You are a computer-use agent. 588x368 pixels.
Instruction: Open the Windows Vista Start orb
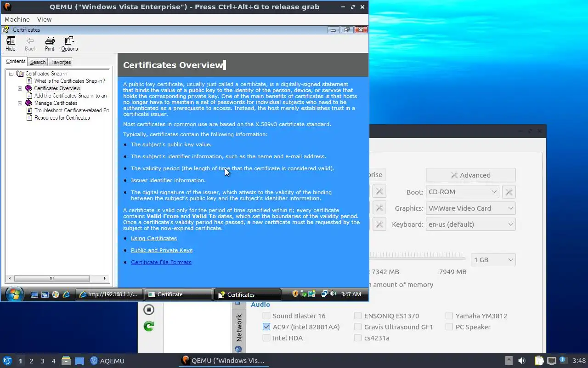14,293
